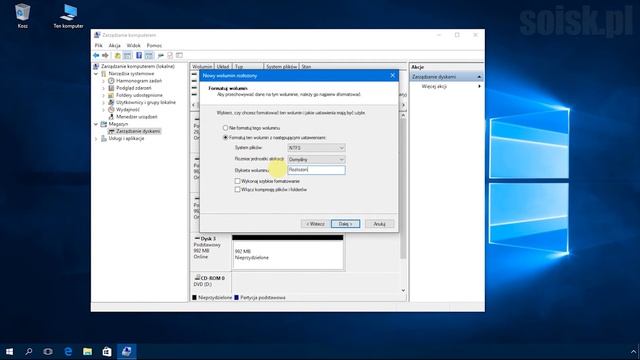This screenshot has width=640, height=360.
Task: Click the Windows Start button
Action: [9, 351]
